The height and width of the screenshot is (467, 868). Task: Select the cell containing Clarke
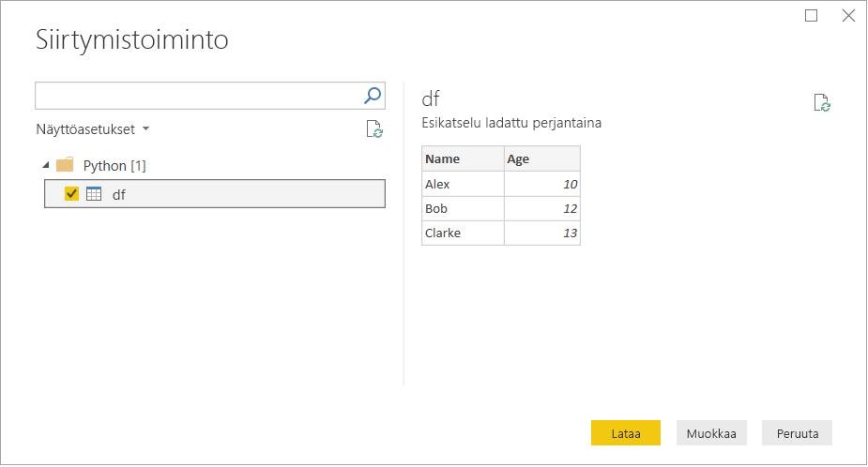pos(463,233)
